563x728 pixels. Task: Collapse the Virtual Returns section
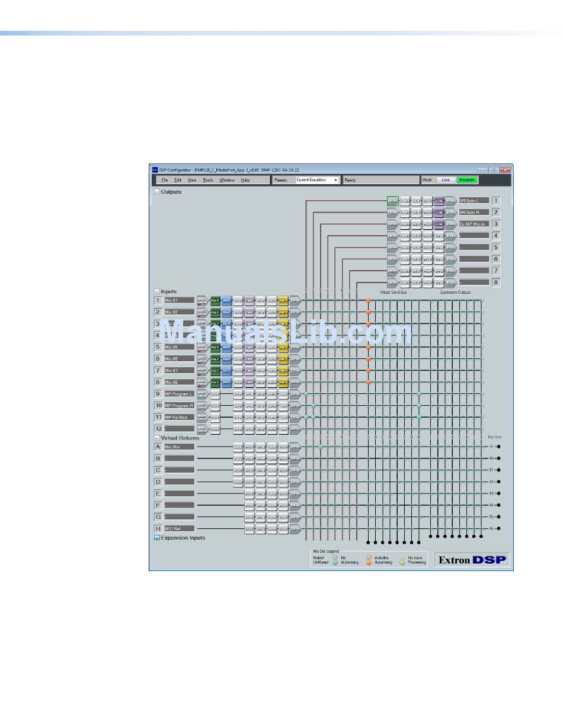click(x=157, y=438)
